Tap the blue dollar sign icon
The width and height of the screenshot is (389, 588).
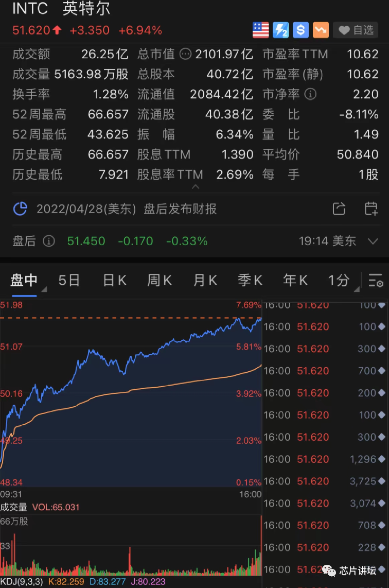click(x=300, y=30)
